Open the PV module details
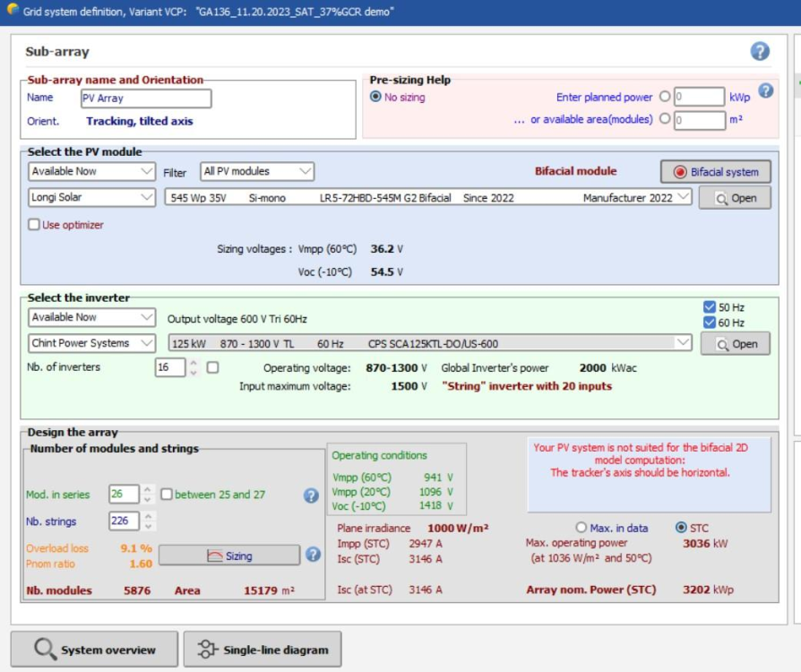801x672 pixels. [735, 198]
